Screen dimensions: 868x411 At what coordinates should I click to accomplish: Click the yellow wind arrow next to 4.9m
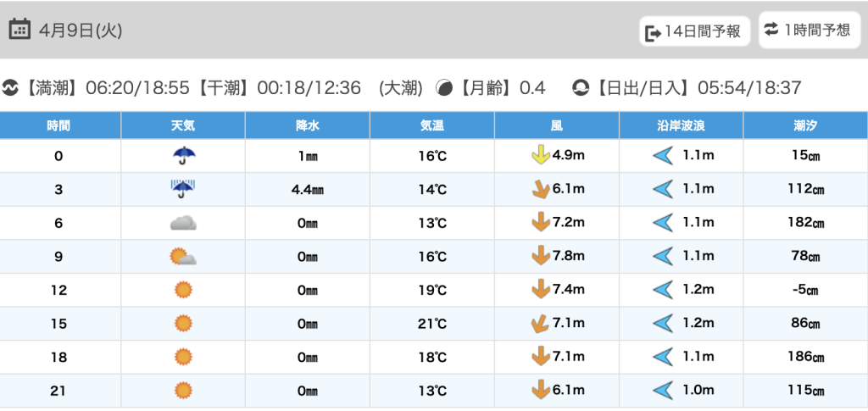(x=539, y=156)
